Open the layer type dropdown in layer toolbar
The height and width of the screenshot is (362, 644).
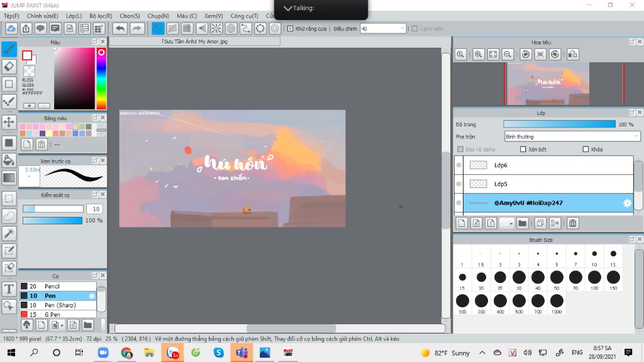point(506,223)
